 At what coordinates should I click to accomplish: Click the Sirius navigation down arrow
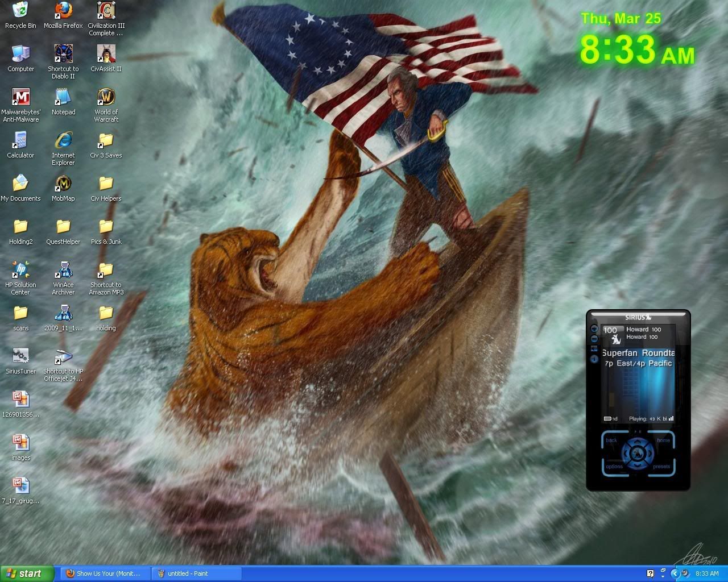[x=638, y=465]
